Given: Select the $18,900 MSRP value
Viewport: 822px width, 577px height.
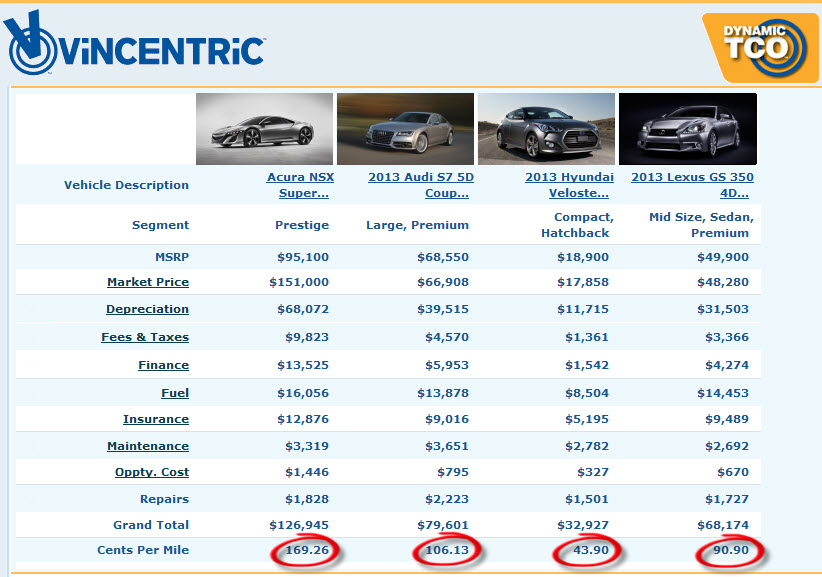Looking at the screenshot, I should pyautogui.click(x=583, y=257).
